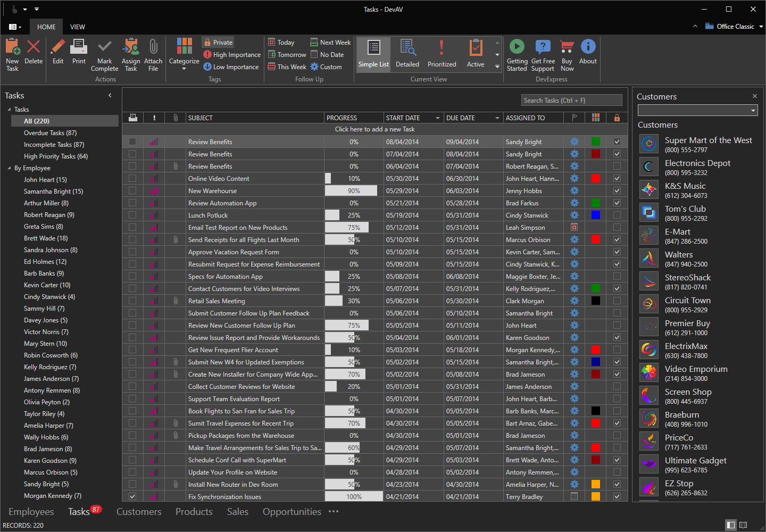This screenshot has width=766, height=532.
Task: Switch to the VIEW ribbon tab
Action: point(78,27)
